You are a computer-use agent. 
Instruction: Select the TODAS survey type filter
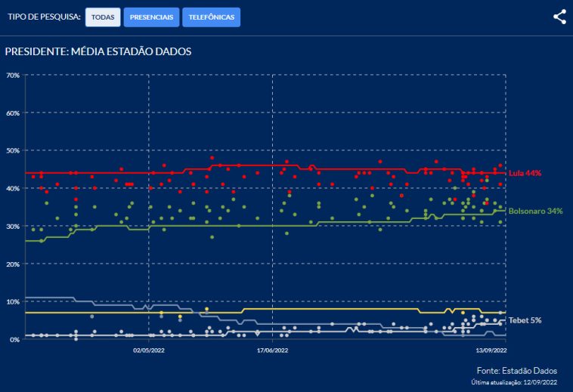tap(103, 17)
